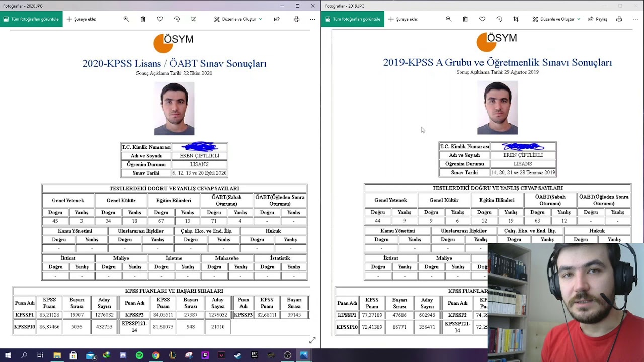Screen dimensions: 644x362
Task: Click the portrait photo in the 2020 result
Action: pos(174,109)
